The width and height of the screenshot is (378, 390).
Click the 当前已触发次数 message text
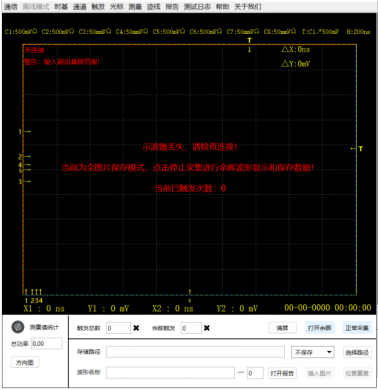click(x=190, y=188)
